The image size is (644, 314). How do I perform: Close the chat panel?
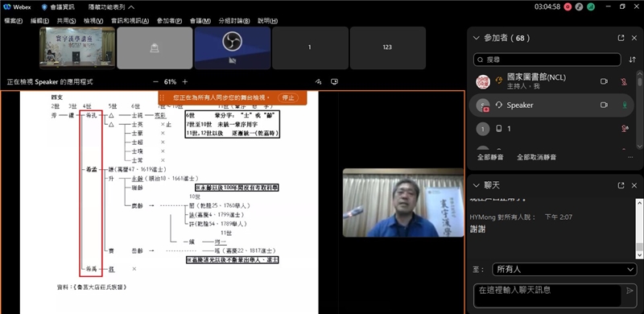click(x=634, y=186)
